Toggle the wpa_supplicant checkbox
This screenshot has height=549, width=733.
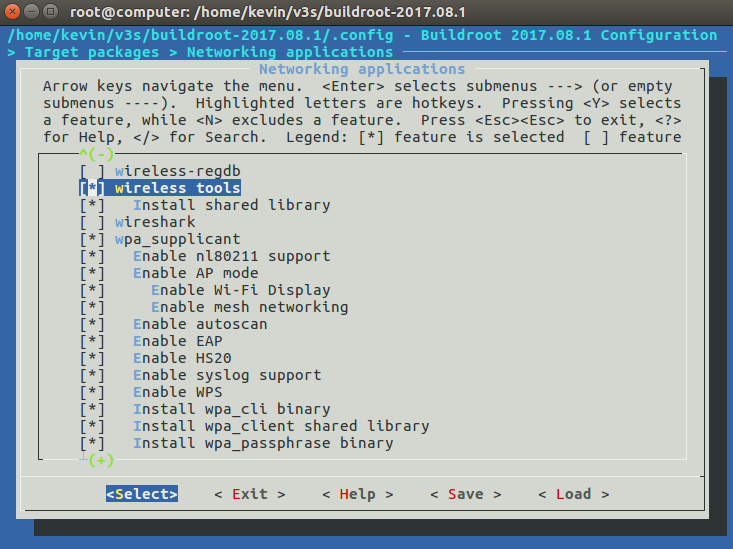92,239
